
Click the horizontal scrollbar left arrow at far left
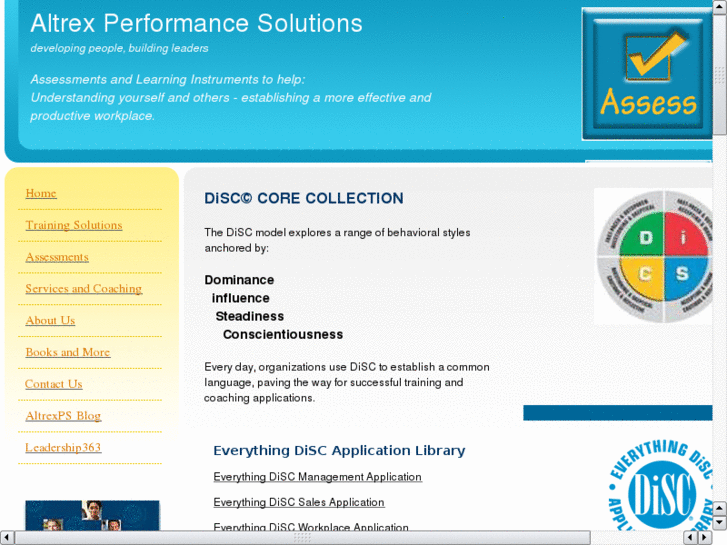6,538
